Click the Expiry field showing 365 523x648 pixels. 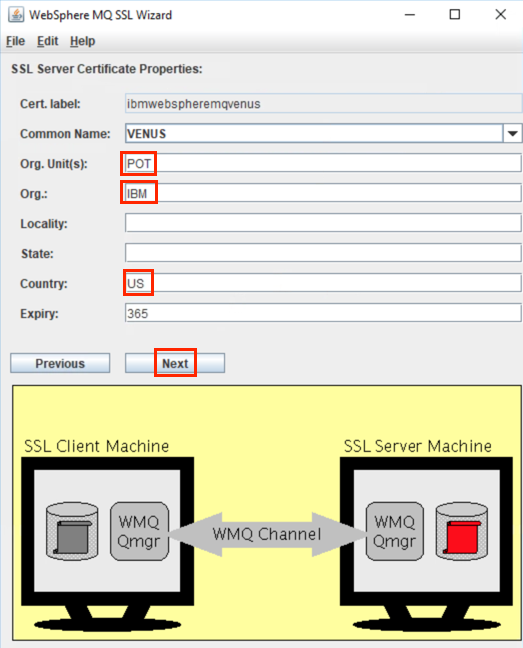click(x=323, y=313)
